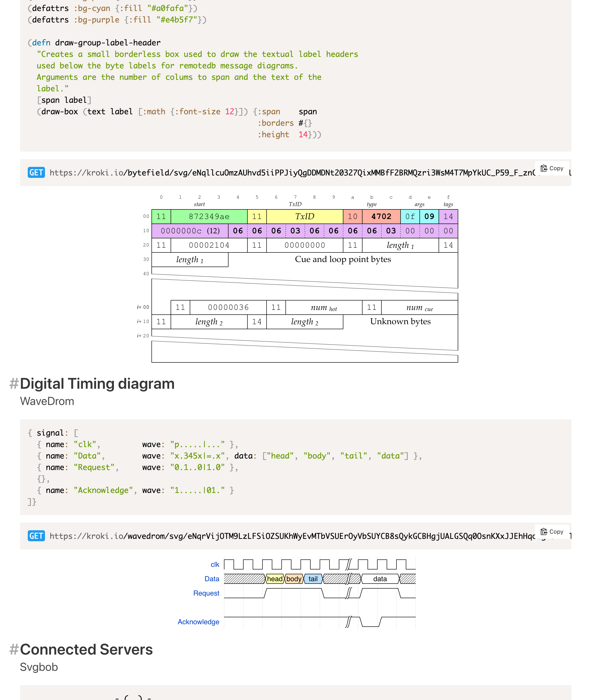Image resolution: width=591 pixels, height=700 pixels.
Task: Click the num hot cell in diagram
Action: click(x=324, y=307)
